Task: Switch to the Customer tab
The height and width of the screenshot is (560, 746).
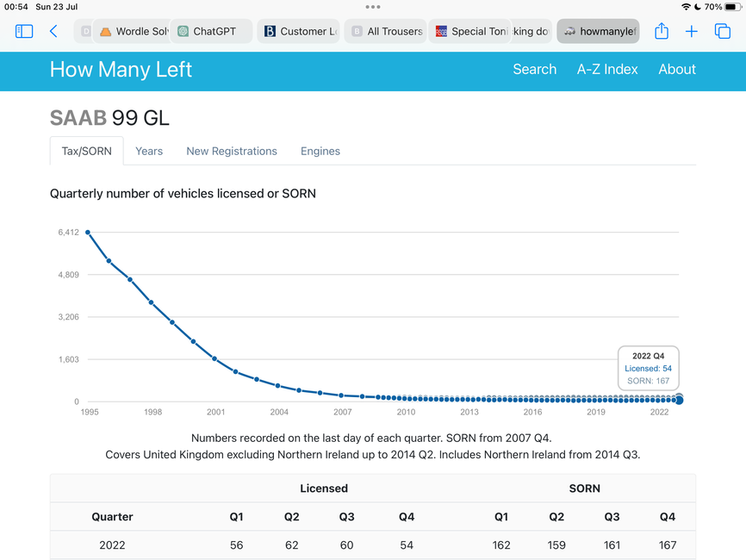Action: (298, 31)
